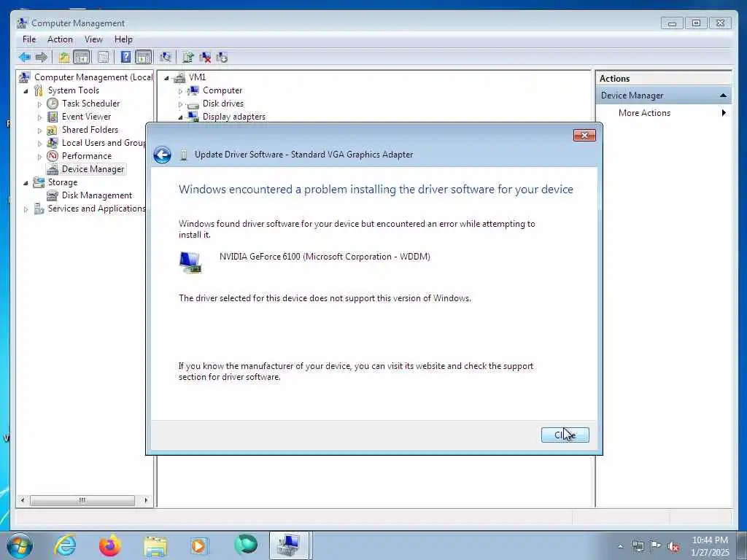The image size is (747, 560).
Task: Click Computer Management taskbar button
Action: 289,545
